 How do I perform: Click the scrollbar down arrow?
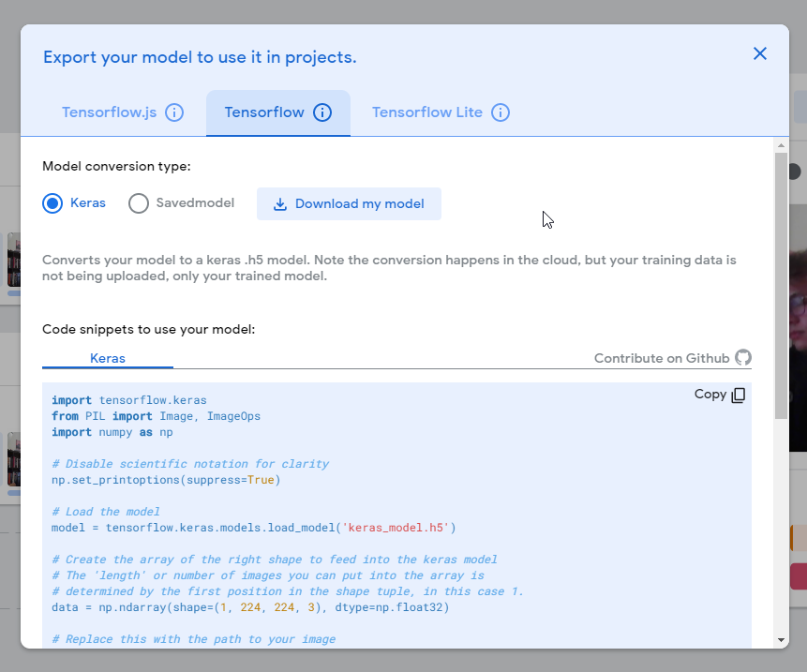(x=781, y=640)
